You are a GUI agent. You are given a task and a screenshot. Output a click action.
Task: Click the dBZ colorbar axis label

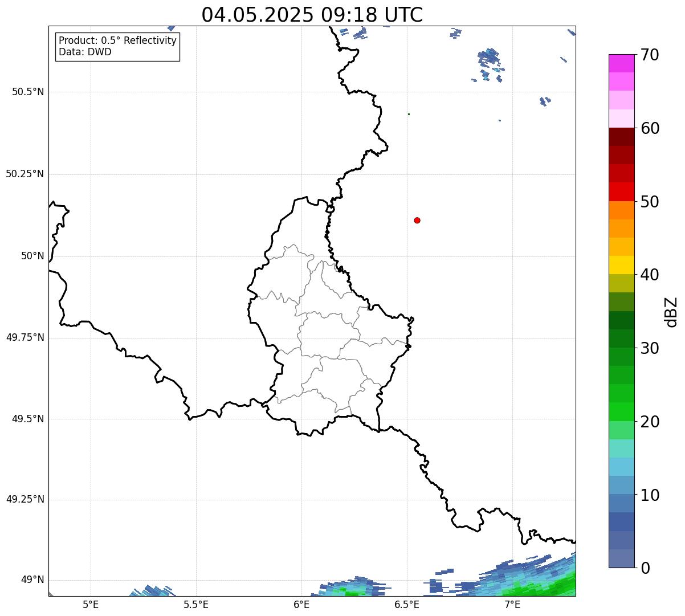(x=671, y=311)
